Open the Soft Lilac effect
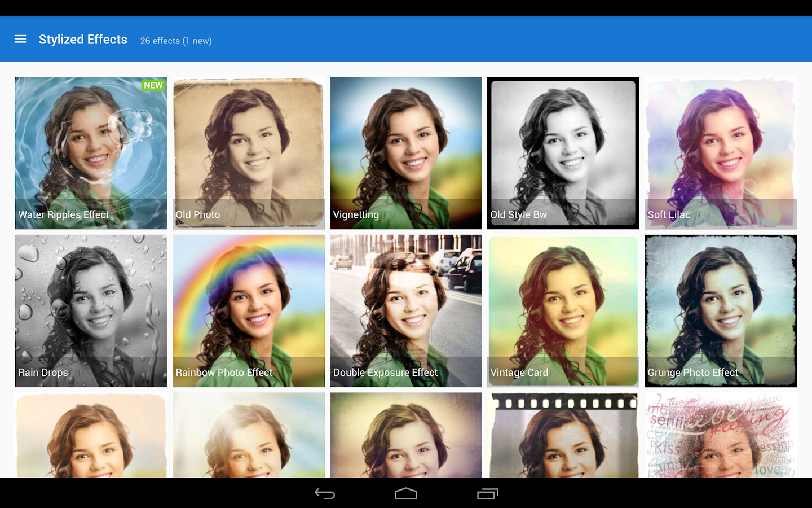The height and width of the screenshot is (508, 812). [721, 153]
